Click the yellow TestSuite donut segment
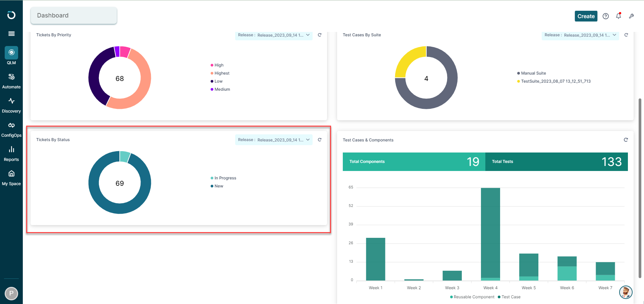 point(407,58)
